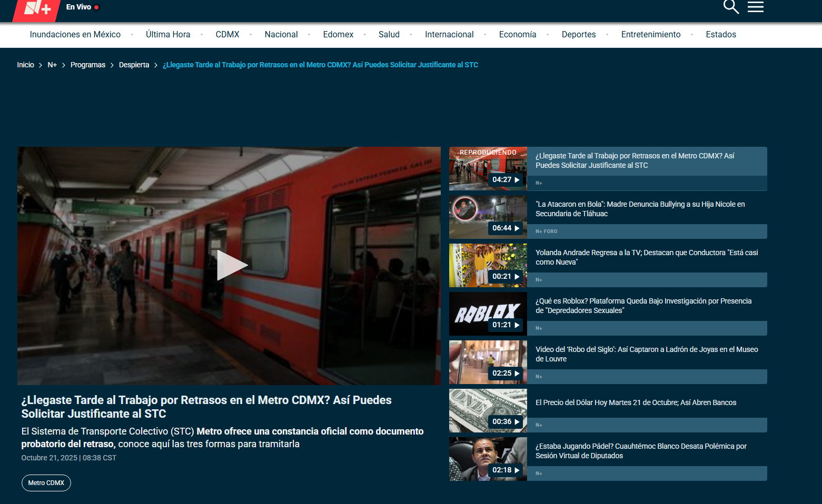This screenshot has width=822, height=504.
Task: Open the Roblox video thumbnail (01:21)
Action: [488, 314]
